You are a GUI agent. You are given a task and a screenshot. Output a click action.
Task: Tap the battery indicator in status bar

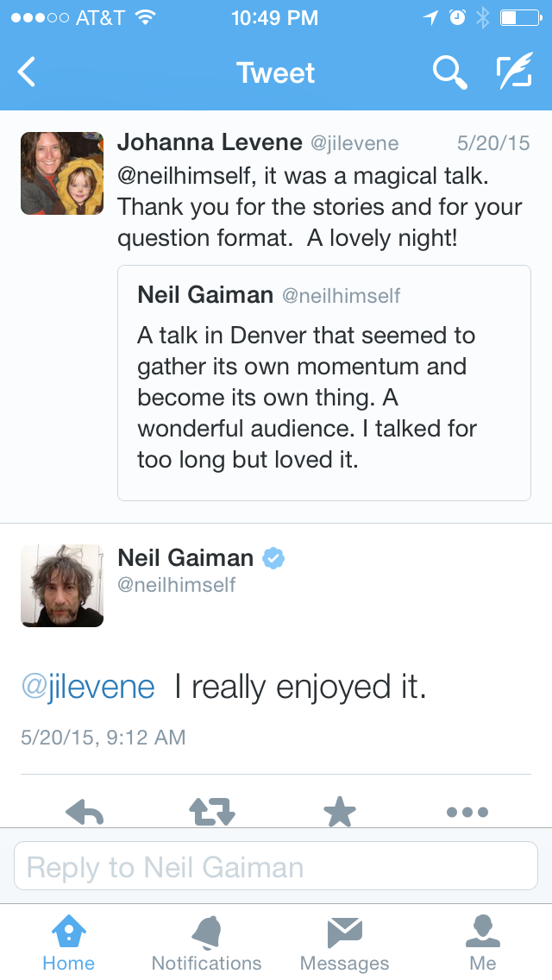click(x=519, y=17)
